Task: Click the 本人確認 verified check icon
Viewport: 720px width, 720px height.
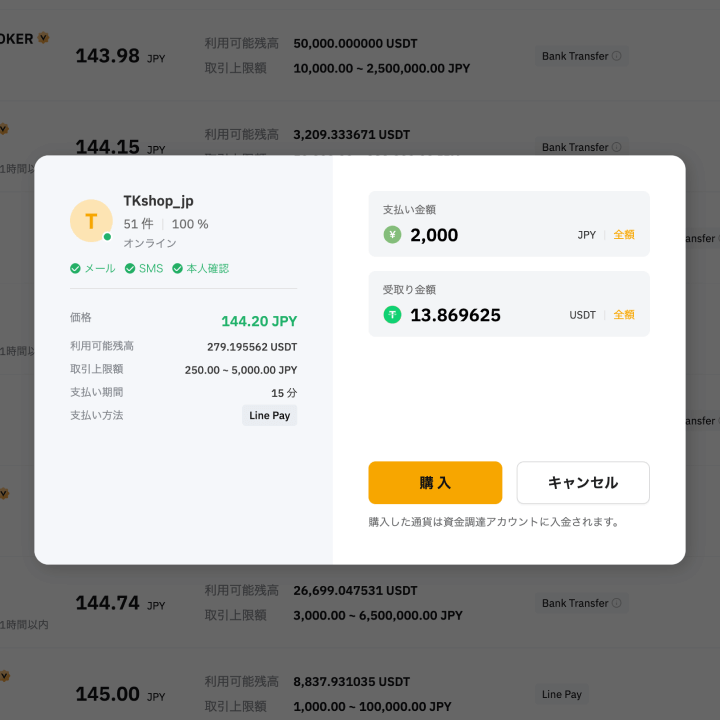Action: (178, 268)
